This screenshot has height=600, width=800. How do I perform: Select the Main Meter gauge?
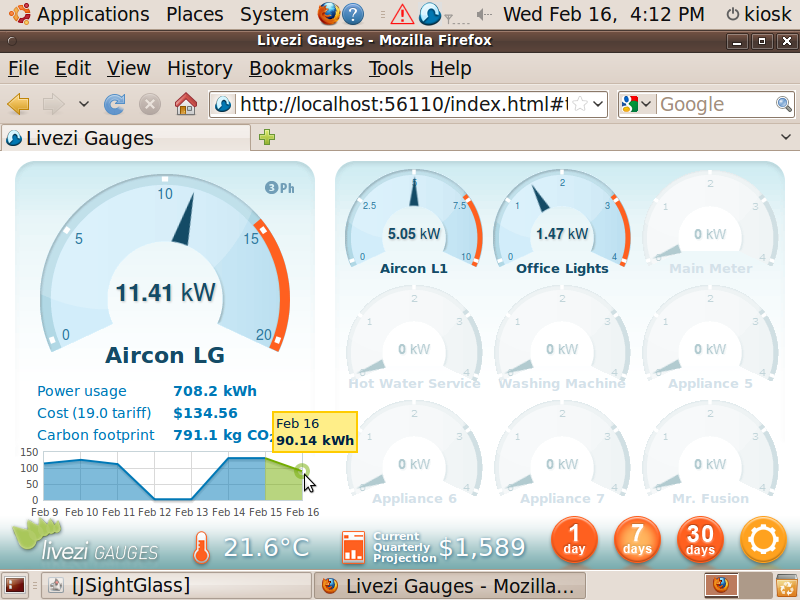(710, 222)
